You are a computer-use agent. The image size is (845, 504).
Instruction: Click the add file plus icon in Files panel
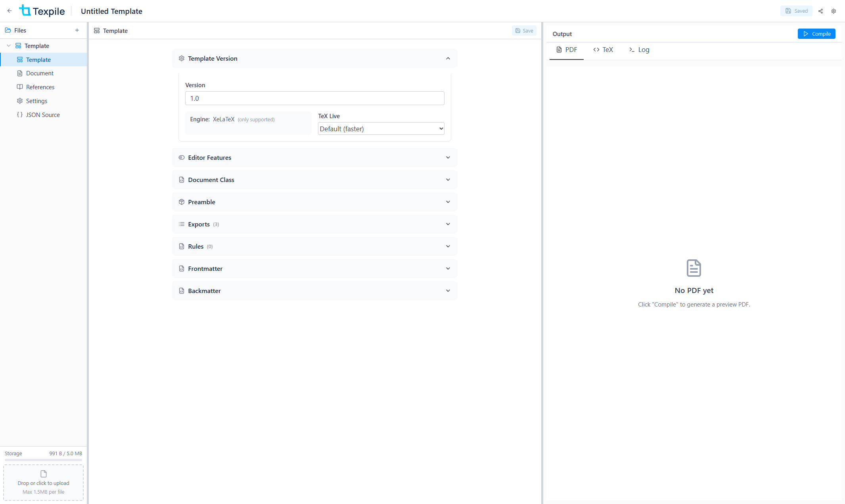[x=77, y=30]
